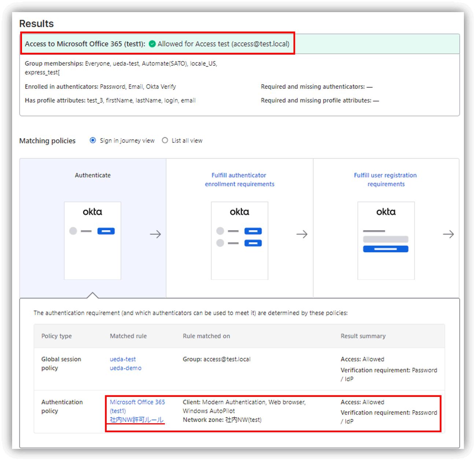Select the List all view radio button
The width and height of the screenshot is (476, 461).
point(165,140)
